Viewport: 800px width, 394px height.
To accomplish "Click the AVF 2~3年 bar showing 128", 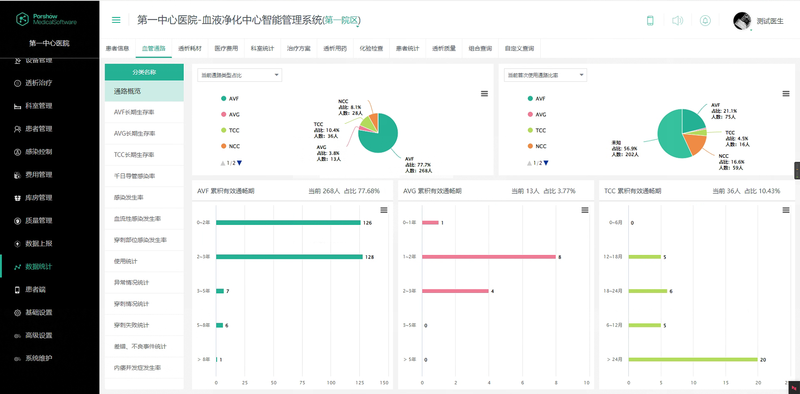I will [289, 257].
